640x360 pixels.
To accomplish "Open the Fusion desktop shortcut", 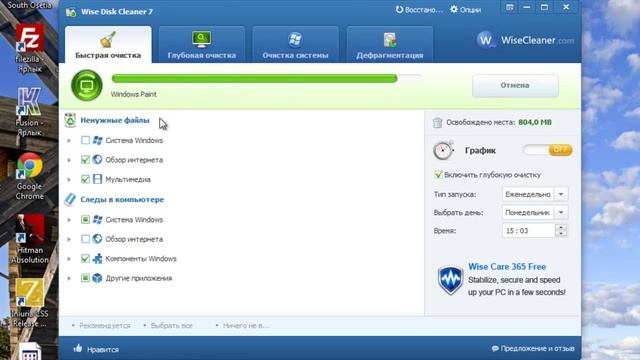I will coord(29,112).
